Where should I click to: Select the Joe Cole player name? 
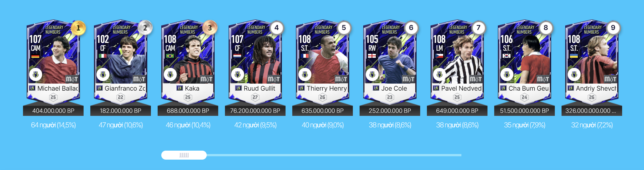click(394, 88)
